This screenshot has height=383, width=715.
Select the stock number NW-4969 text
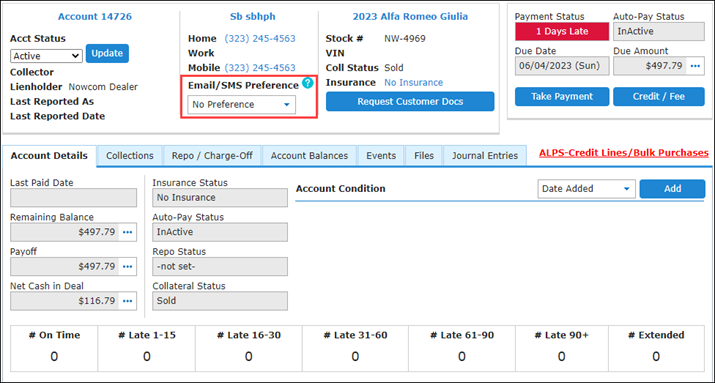pos(405,39)
